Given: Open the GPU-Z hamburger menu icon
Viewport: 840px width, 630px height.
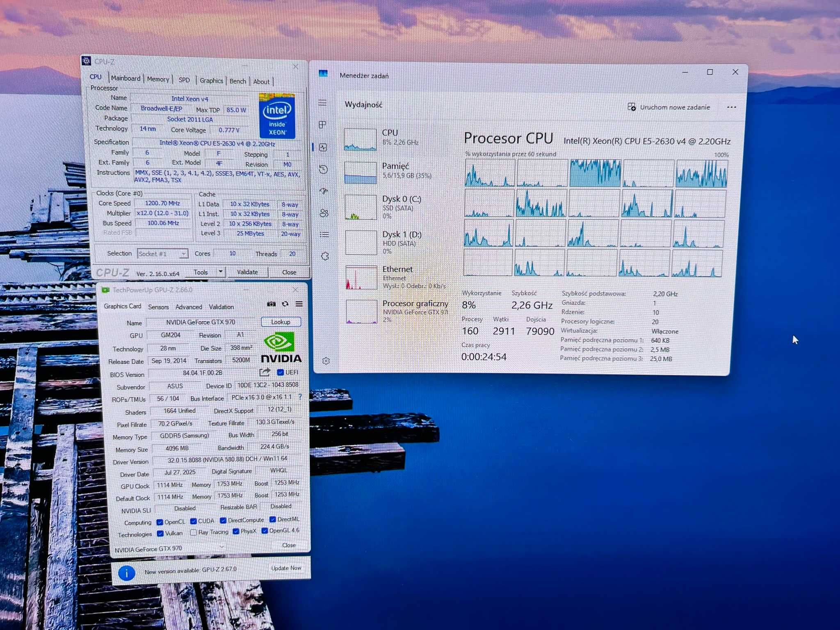Looking at the screenshot, I should click(299, 304).
